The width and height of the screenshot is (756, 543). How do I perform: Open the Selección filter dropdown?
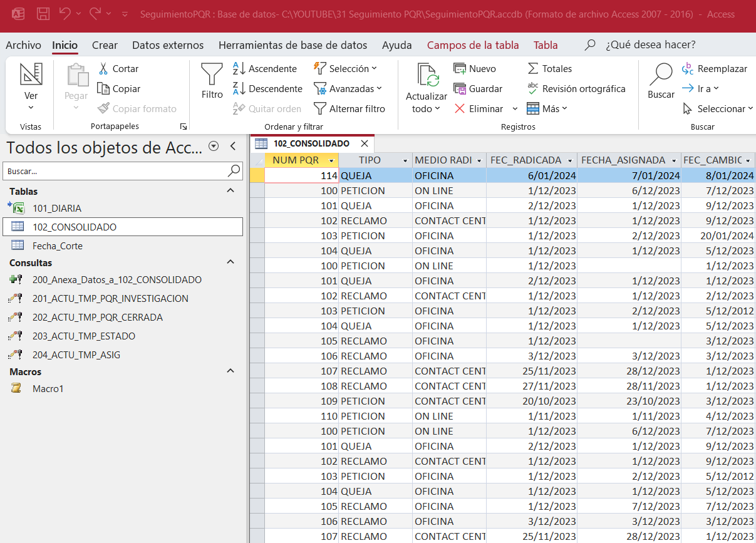pos(345,69)
